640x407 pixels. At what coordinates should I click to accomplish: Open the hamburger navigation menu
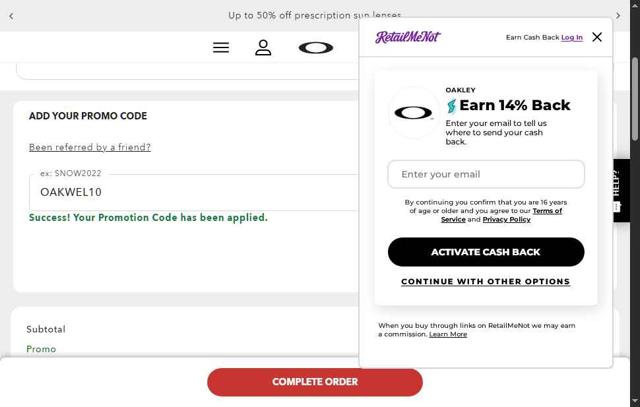pos(221,47)
